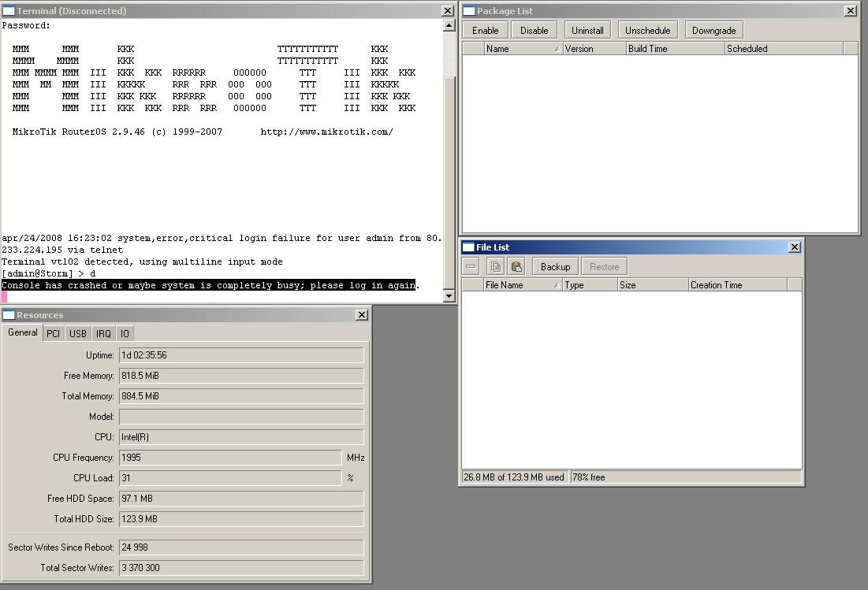Sort files by File Name column

point(523,285)
